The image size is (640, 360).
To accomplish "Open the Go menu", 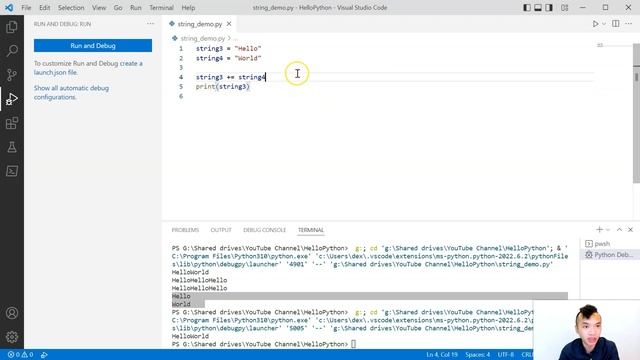I will 118,8.
